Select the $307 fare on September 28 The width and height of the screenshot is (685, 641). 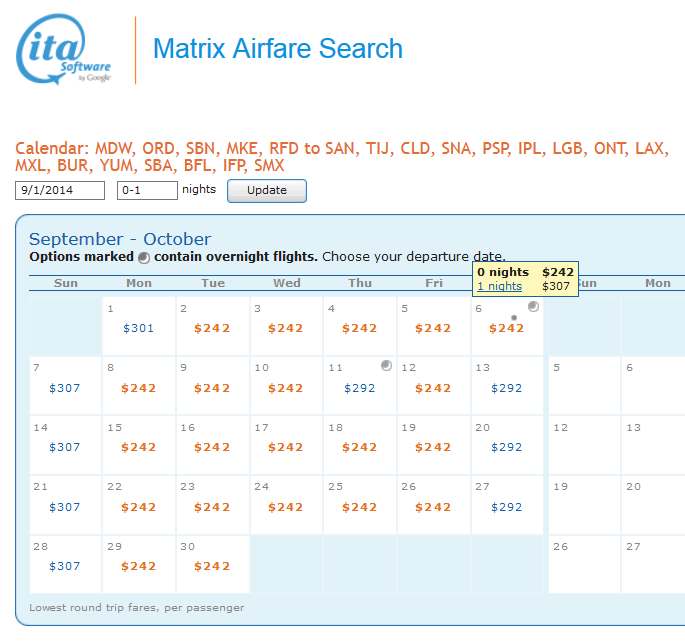point(64,566)
